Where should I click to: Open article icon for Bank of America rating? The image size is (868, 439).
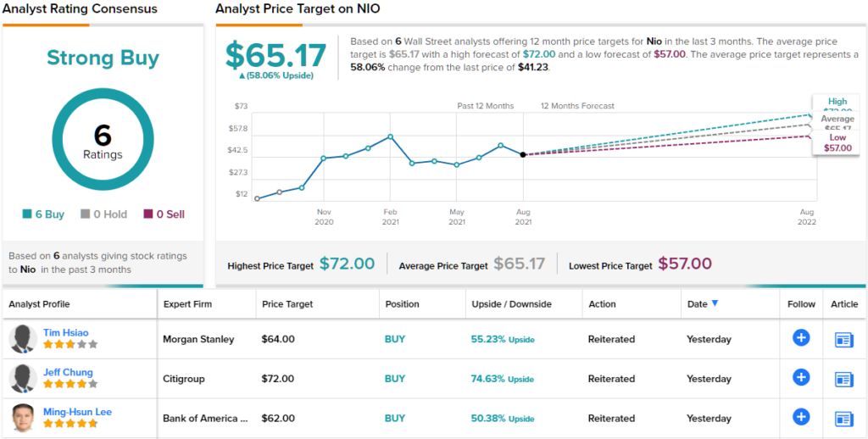[x=844, y=418]
